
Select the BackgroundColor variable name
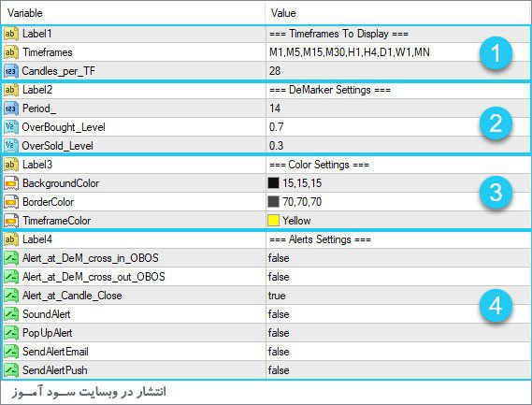[61, 183]
